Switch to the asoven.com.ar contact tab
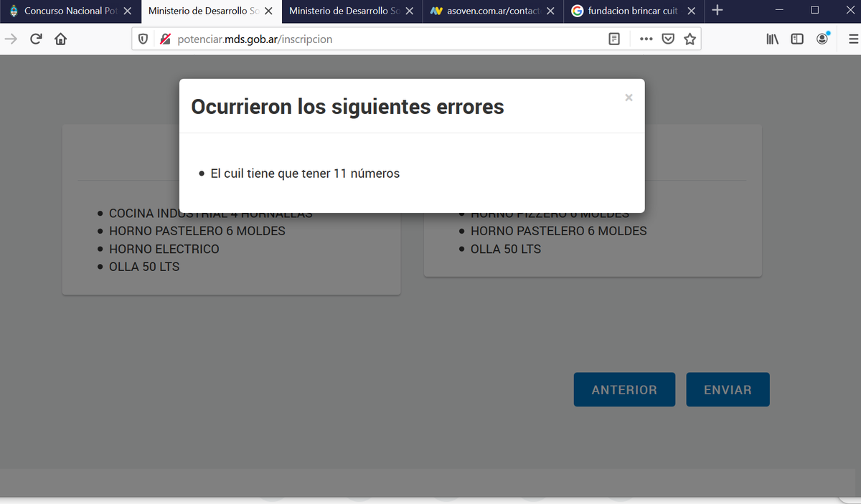Viewport: 861px width, 504px height. click(491, 11)
